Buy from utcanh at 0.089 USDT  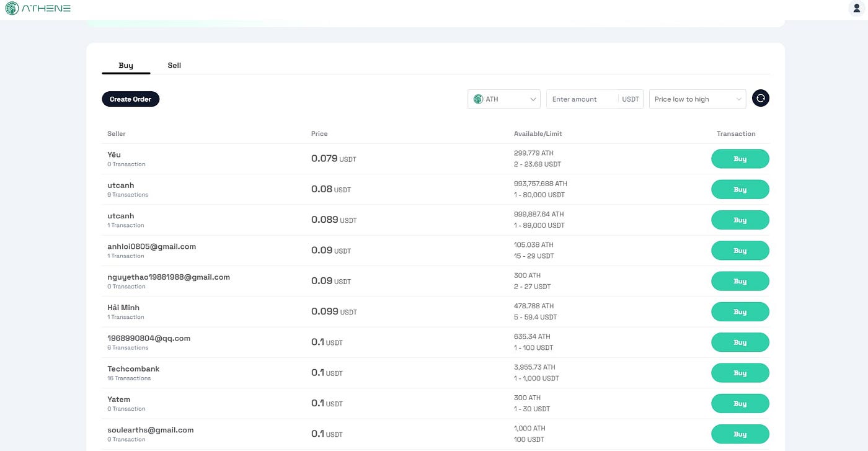pyautogui.click(x=740, y=220)
